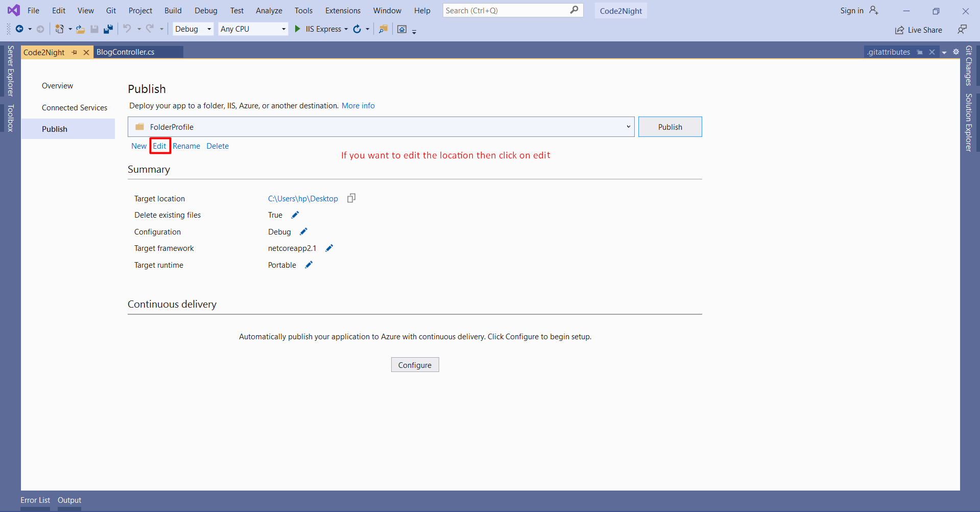Open the Toolbox side panel
This screenshot has height=512, width=980.
click(x=10, y=118)
